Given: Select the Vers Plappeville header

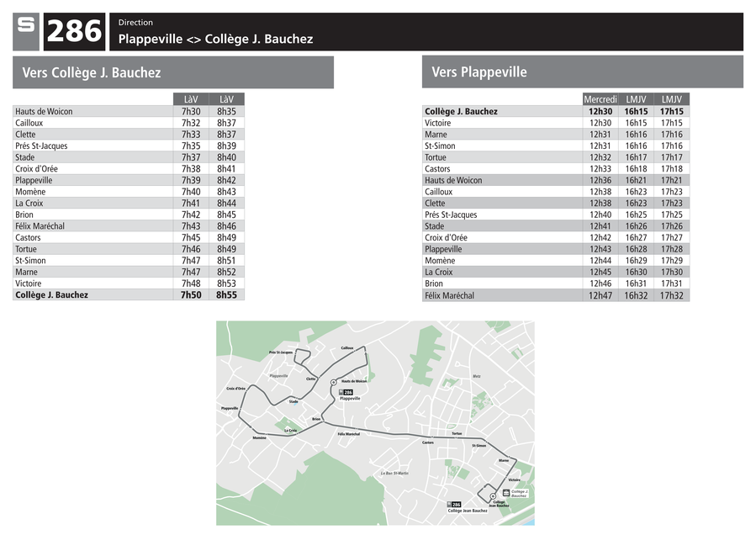Looking at the screenshot, I should (x=583, y=72).
